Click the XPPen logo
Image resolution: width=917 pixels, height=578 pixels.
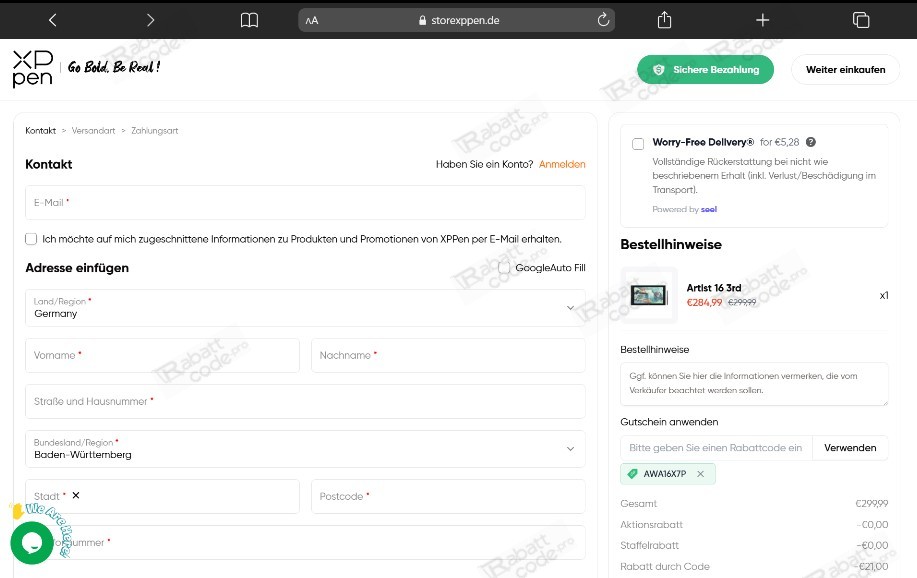[33, 68]
